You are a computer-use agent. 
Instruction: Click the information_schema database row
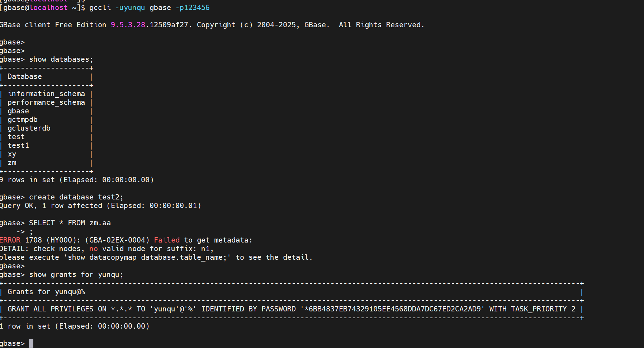pyautogui.click(x=46, y=94)
